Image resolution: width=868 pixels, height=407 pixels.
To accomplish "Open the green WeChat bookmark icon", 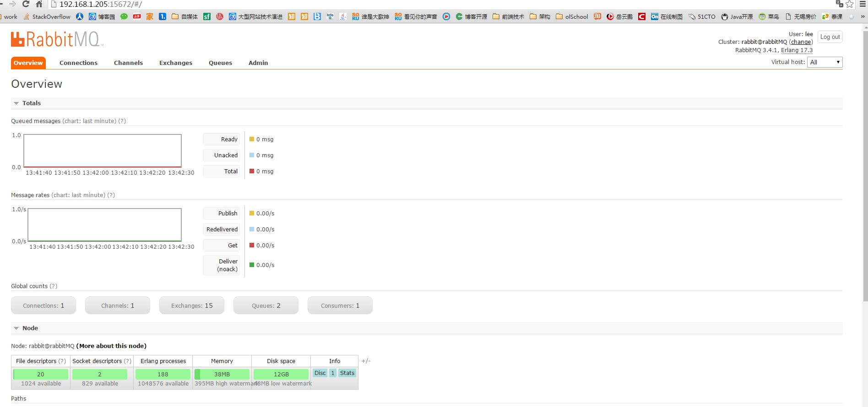I will click(x=124, y=16).
